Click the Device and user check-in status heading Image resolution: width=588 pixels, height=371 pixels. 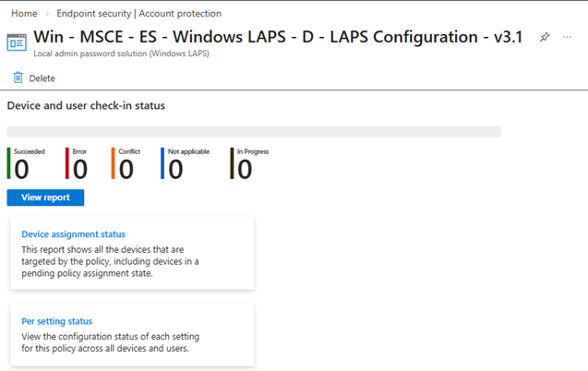coord(86,106)
